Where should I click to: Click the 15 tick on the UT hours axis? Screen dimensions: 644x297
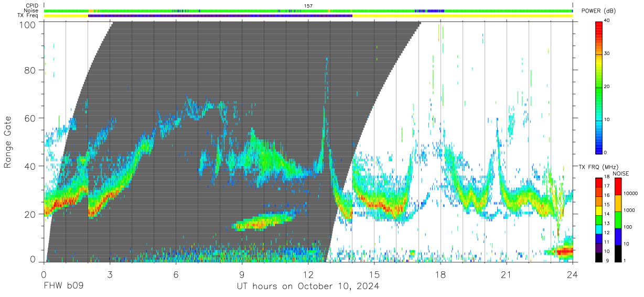pyautogui.click(x=374, y=274)
